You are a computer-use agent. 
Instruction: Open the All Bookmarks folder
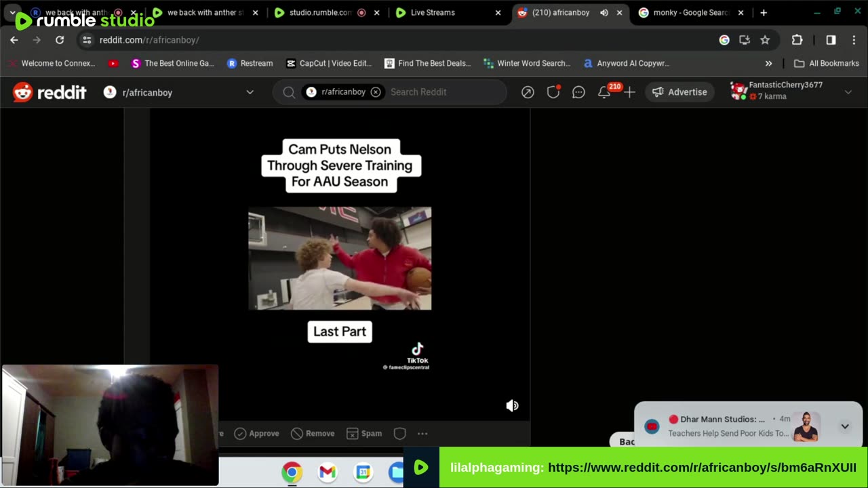[x=827, y=63]
